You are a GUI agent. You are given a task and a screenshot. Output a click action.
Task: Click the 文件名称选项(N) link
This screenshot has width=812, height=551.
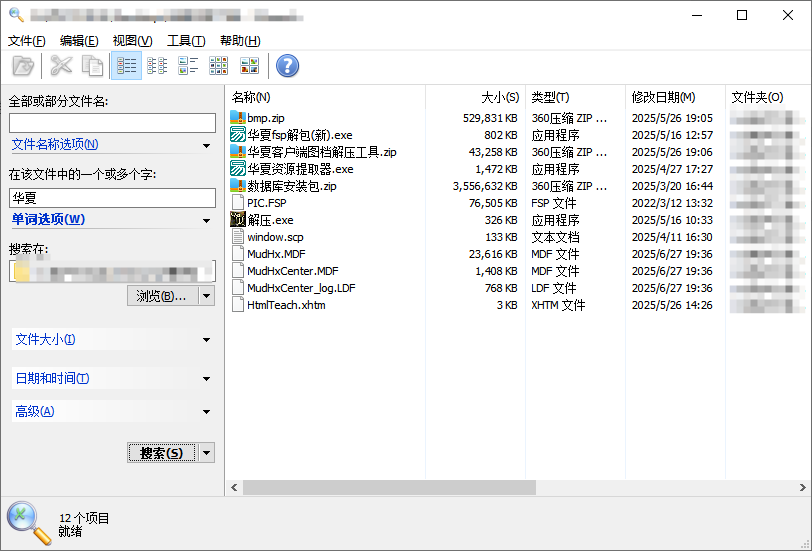55,144
